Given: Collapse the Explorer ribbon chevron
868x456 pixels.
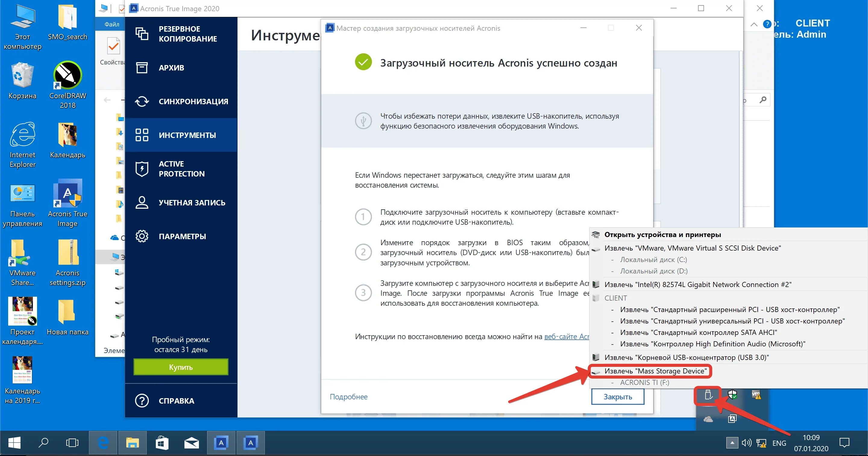Looking at the screenshot, I should (x=754, y=24).
